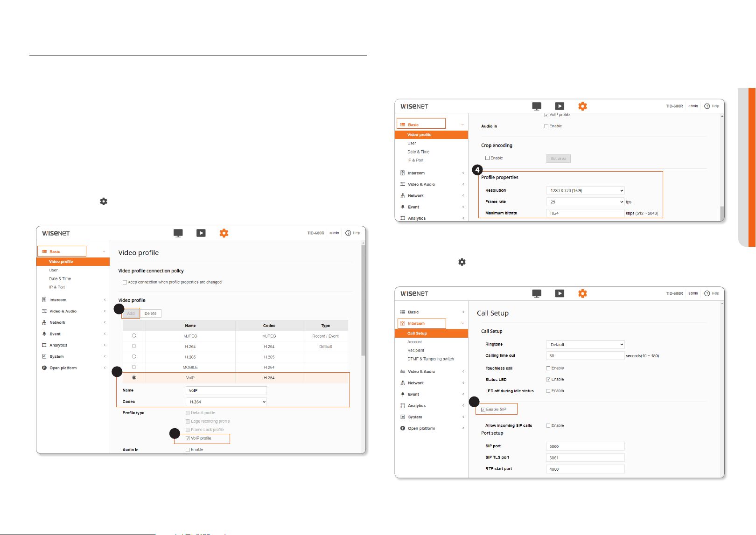
Task: Open Ringtone Default dropdown
Action: 585,345
